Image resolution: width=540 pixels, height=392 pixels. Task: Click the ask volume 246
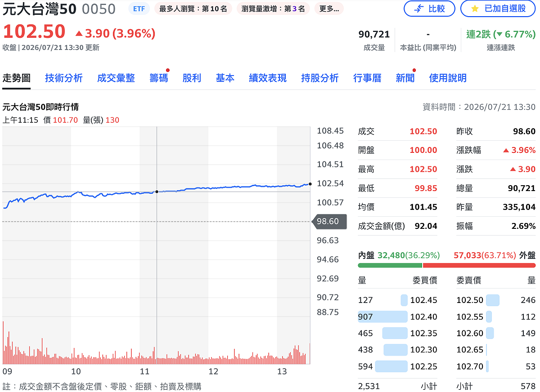(x=528, y=300)
